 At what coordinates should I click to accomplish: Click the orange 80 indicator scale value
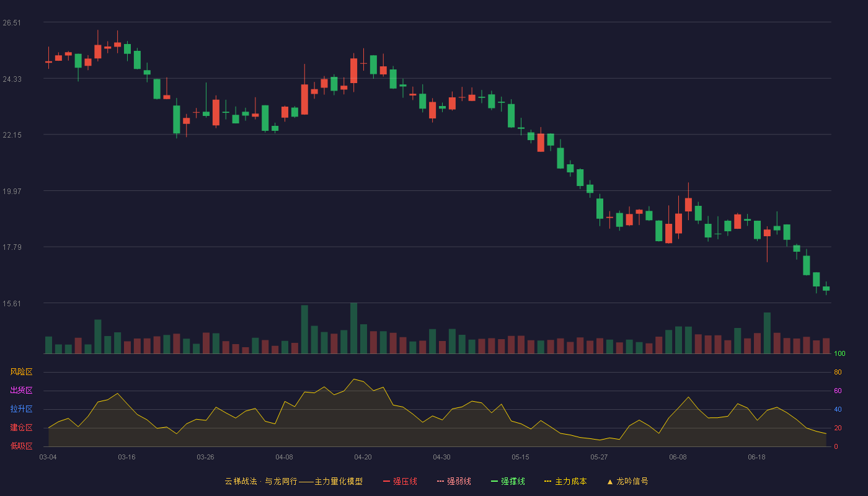click(x=838, y=372)
